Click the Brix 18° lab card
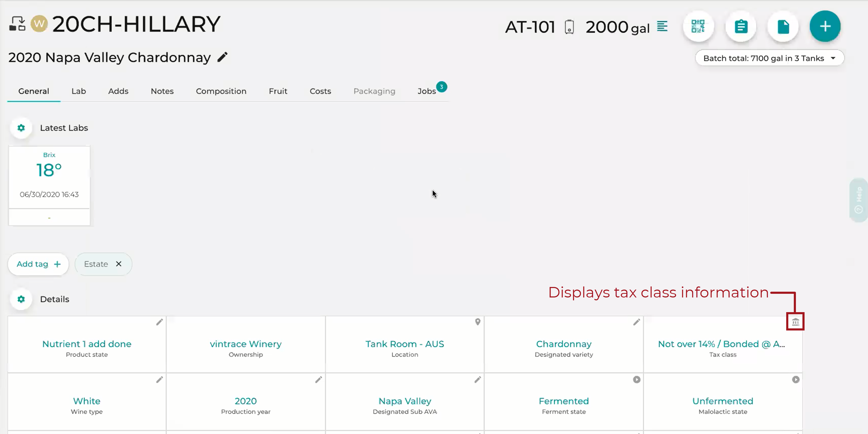The image size is (868, 434). tap(49, 185)
